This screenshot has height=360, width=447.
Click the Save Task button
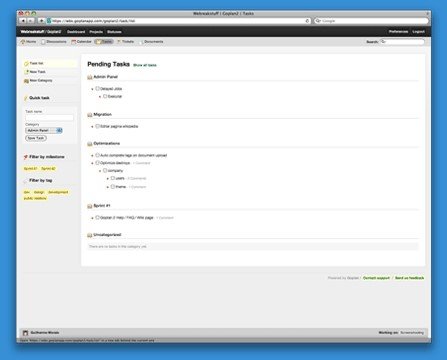[36, 138]
